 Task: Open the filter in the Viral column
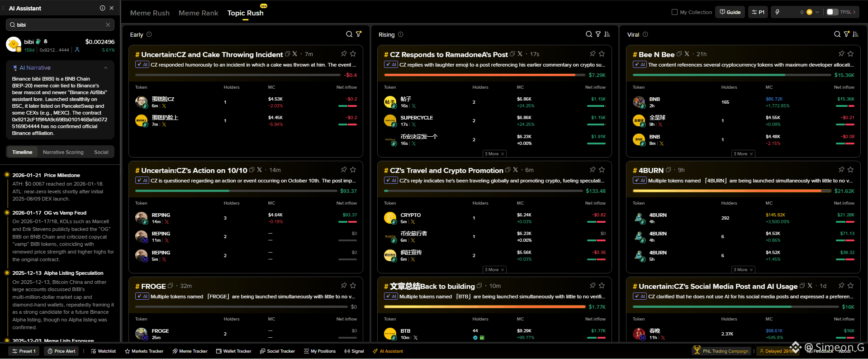847,34
